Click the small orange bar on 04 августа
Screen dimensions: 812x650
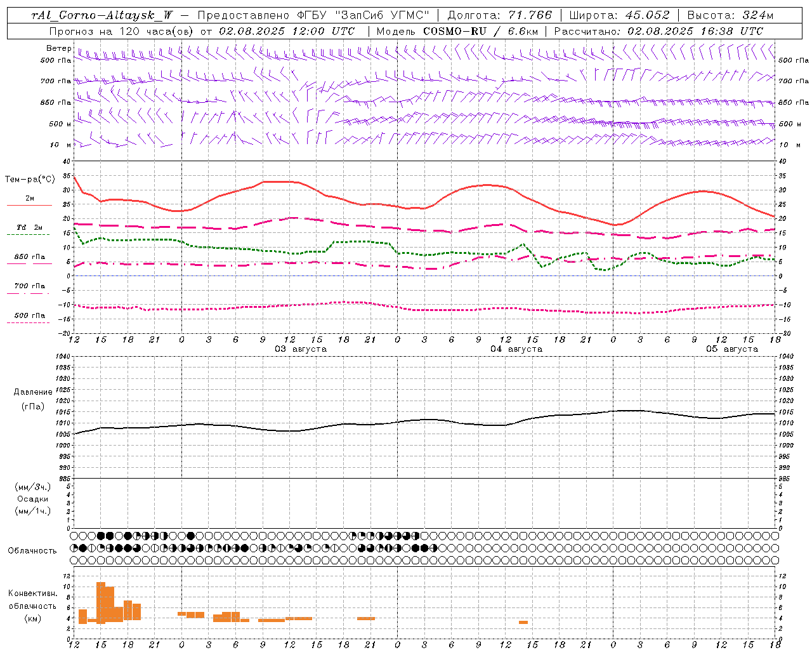point(523,622)
